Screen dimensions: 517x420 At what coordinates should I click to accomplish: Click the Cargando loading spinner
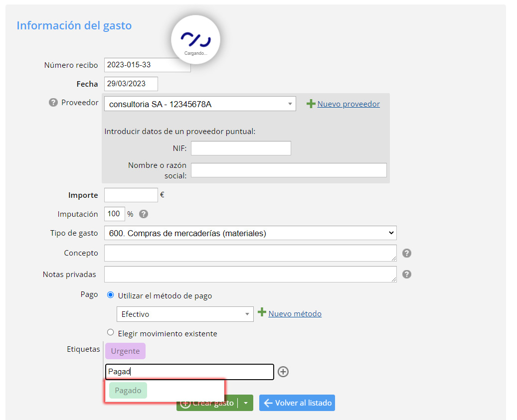coord(195,39)
